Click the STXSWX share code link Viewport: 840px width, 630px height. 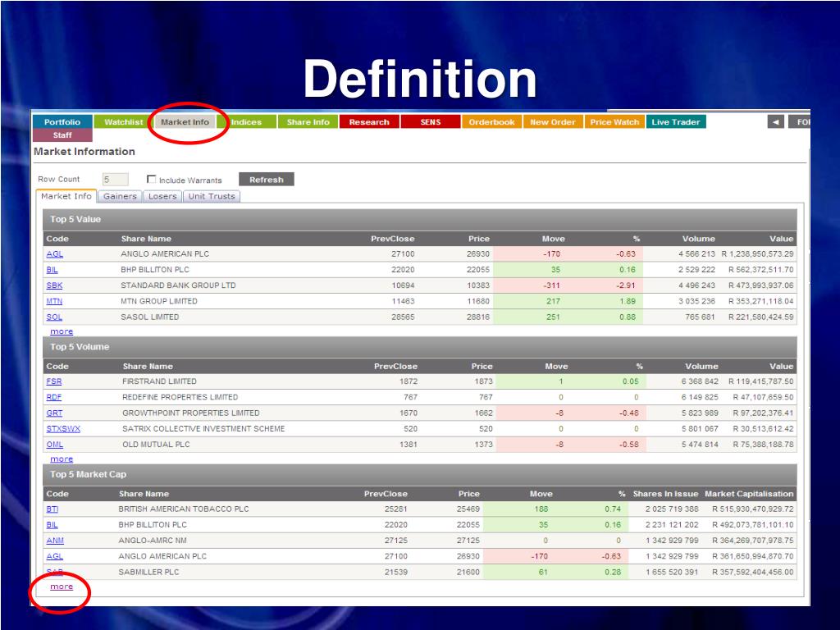63,429
